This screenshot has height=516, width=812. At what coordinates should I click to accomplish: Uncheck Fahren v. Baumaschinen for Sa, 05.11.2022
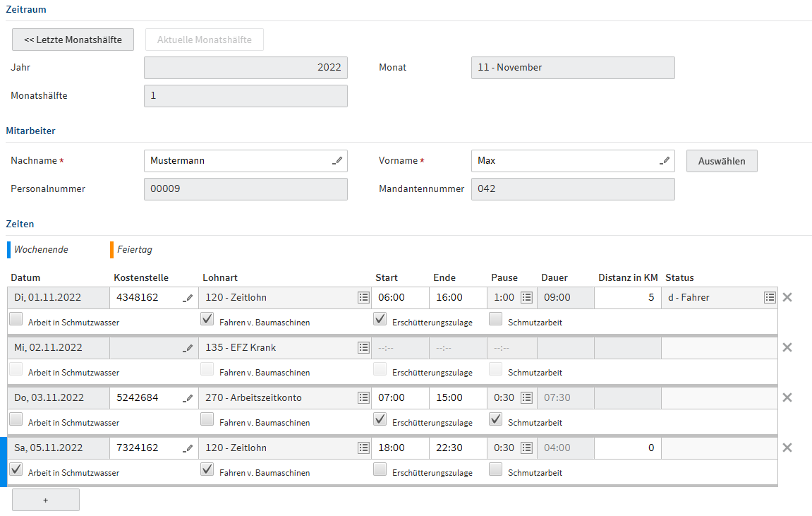(207, 469)
